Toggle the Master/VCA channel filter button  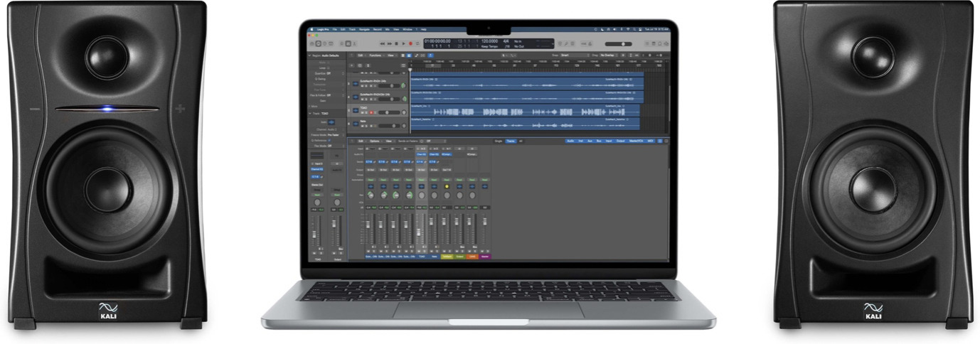pyautogui.click(x=636, y=141)
